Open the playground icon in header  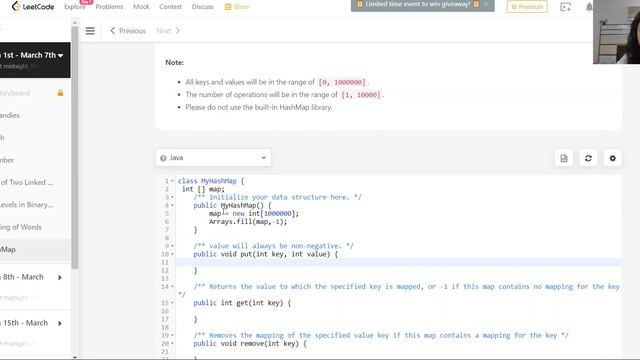[565, 7]
